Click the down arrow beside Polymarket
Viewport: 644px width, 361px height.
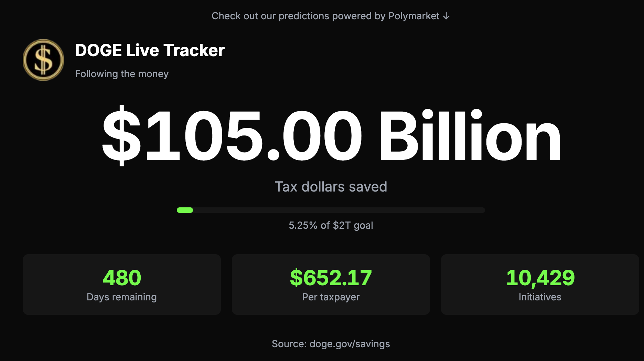pyautogui.click(x=446, y=16)
